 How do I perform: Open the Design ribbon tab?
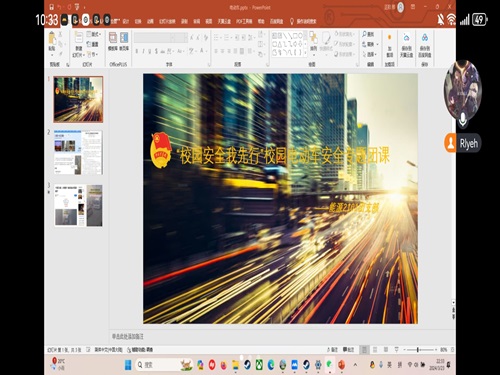[x=126, y=21]
